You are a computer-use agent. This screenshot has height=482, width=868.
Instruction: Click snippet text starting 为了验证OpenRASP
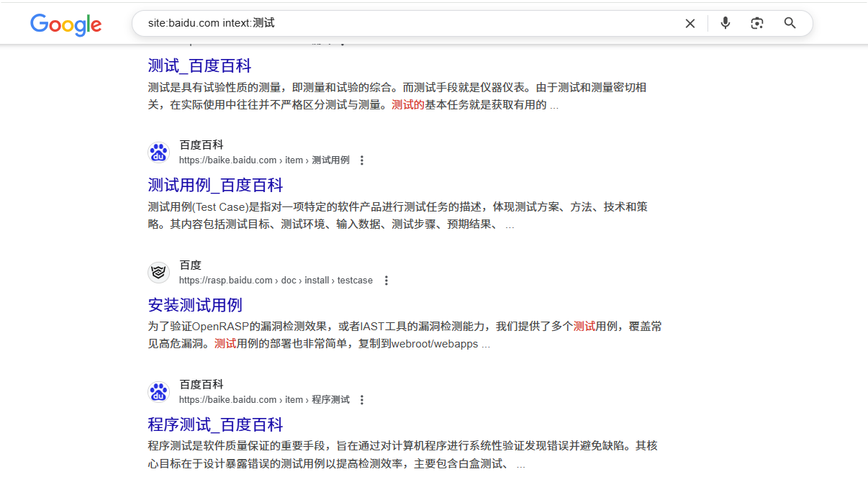click(404, 335)
